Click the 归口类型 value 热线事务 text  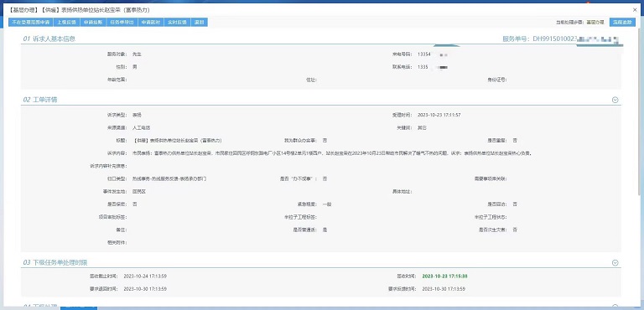[x=169, y=179]
